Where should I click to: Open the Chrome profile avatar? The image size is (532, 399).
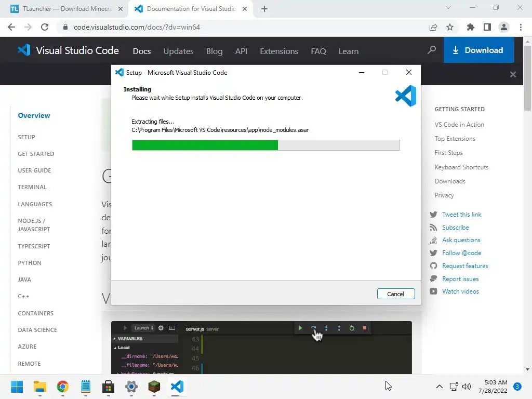(504, 27)
